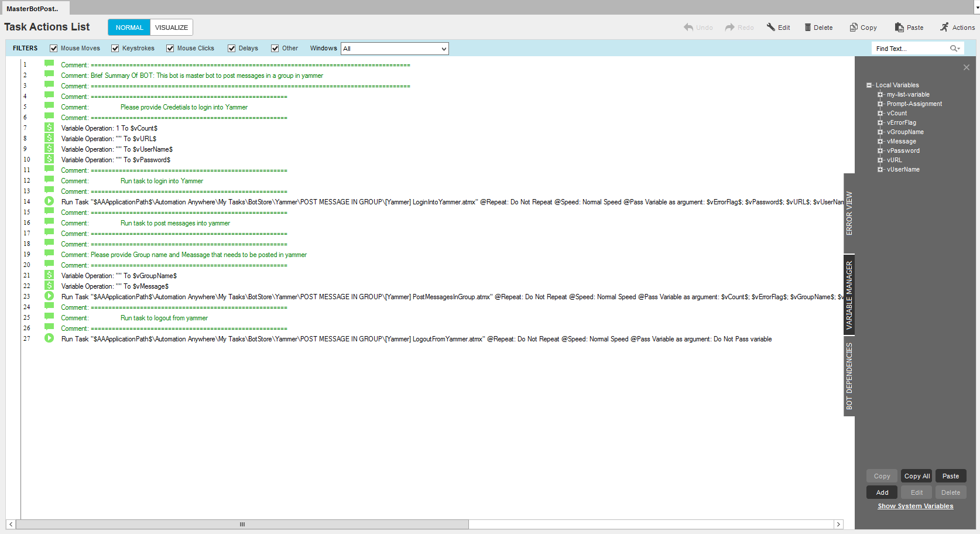The image size is (980, 534).
Task: Open the Show System Variables link
Action: coord(915,506)
